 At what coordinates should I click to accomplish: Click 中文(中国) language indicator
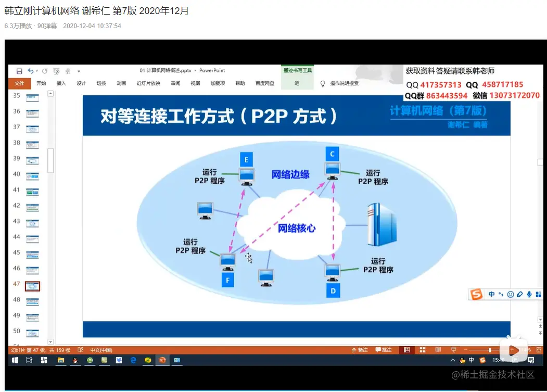(x=101, y=350)
